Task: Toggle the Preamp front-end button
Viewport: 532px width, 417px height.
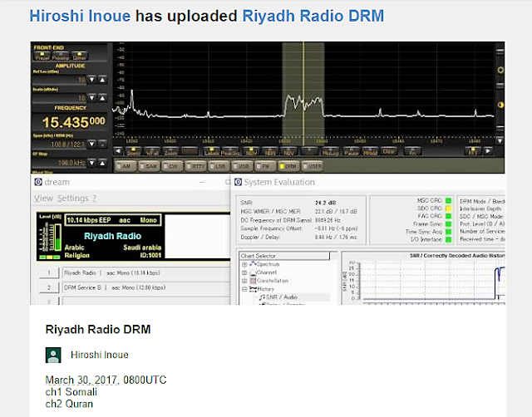Action: click(x=61, y=56)
